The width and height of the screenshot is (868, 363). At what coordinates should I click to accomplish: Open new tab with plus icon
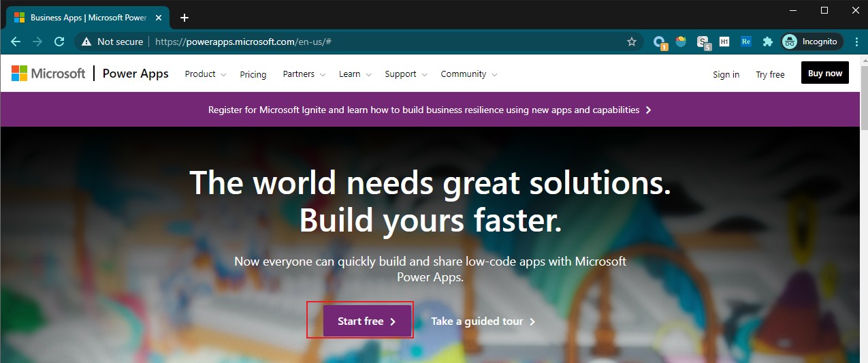coord(184,18)
